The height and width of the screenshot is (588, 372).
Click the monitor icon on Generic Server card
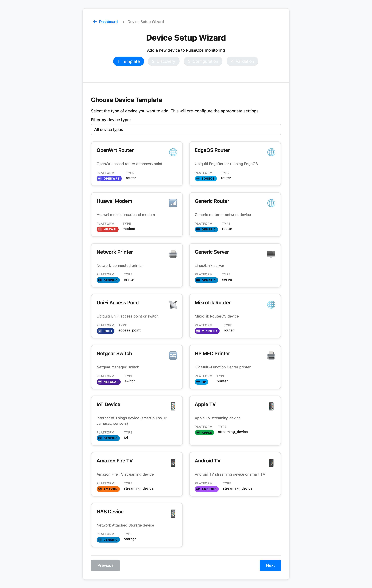pos(271,254)
